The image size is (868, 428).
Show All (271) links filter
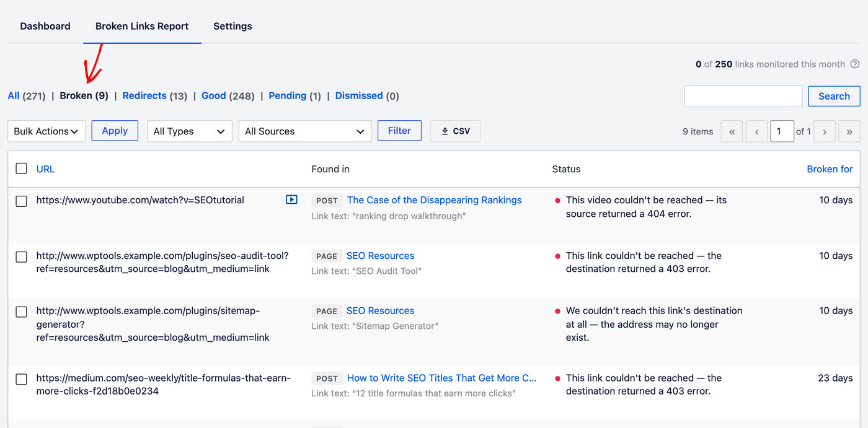[27, 96]
